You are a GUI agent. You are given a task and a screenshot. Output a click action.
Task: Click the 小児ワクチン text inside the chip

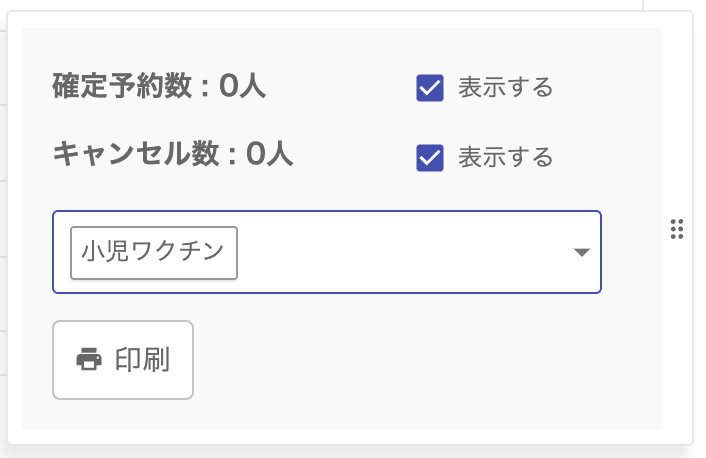point(154,252)
